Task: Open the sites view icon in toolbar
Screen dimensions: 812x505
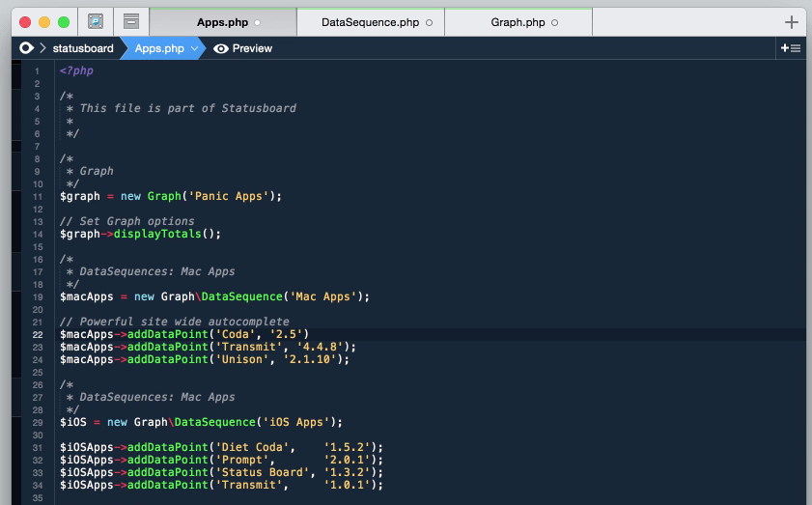Action: click(x=96, y=21)
